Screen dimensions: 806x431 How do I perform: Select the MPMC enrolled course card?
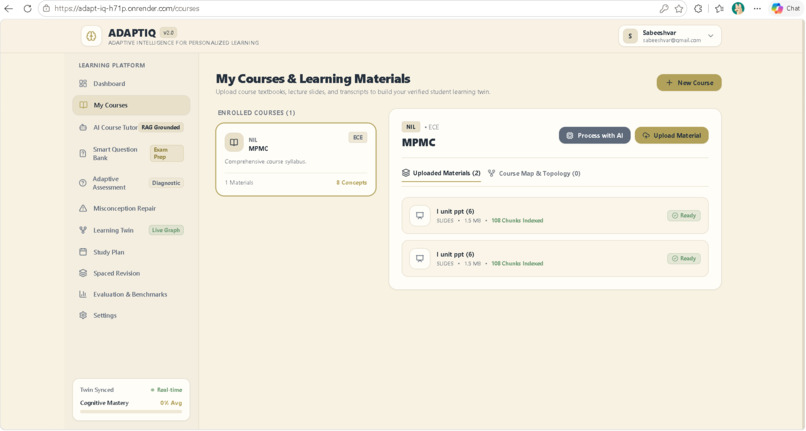point(296,159)
